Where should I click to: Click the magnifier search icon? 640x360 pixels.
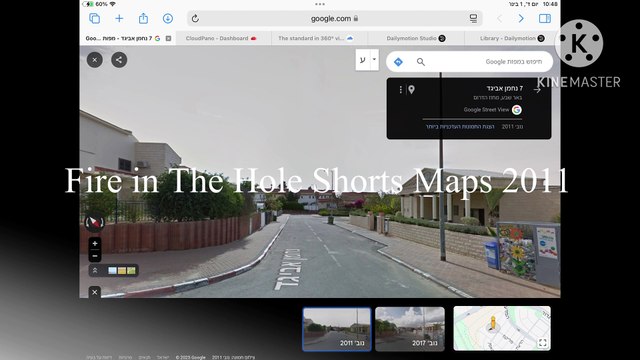tap(421, 62)
